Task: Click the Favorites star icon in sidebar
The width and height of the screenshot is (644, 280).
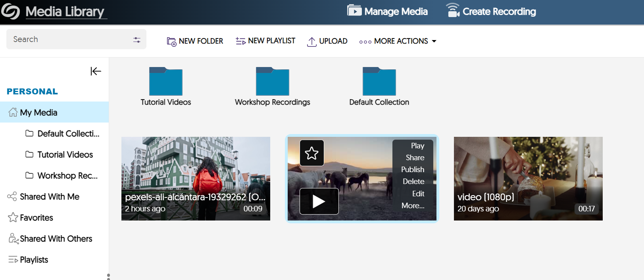Action: point(13,217)
